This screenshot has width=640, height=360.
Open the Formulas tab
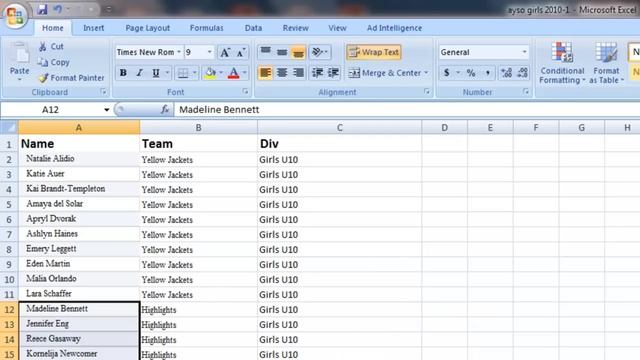(207, 28)
